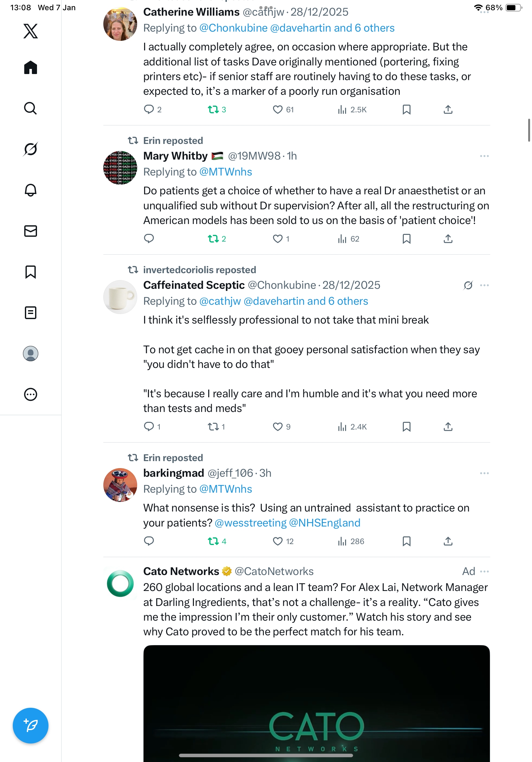Open the X home logo

31,31
